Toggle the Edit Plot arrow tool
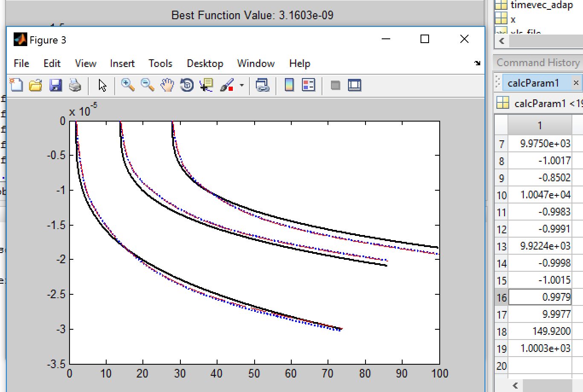The height and width of the screenshot is (392, 583). pos(102,85)
